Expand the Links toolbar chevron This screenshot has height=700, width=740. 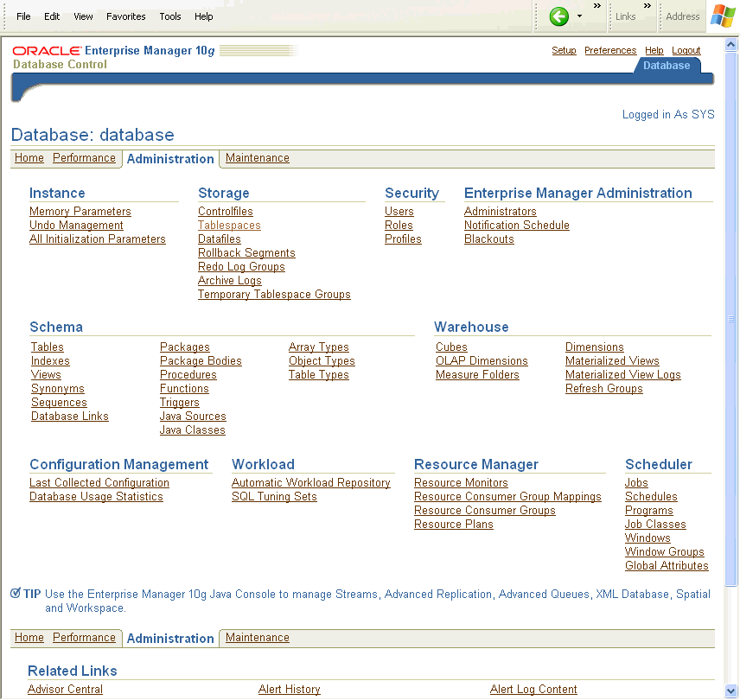647,6
